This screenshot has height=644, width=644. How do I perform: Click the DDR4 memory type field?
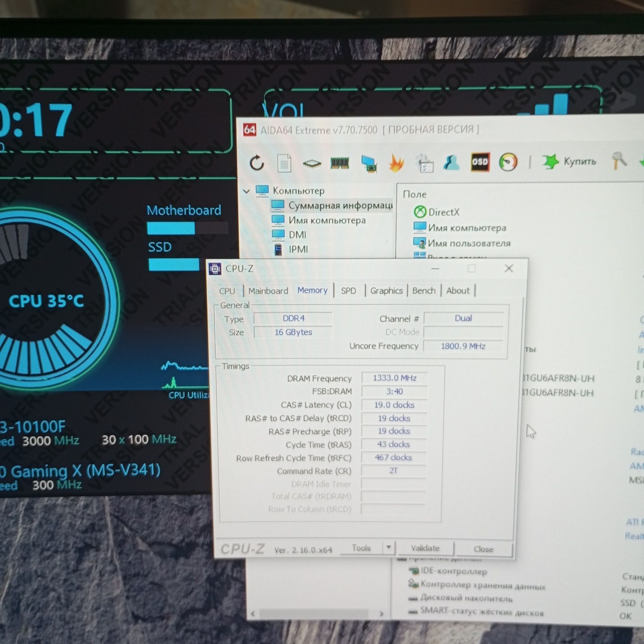(x=293, y=318)
